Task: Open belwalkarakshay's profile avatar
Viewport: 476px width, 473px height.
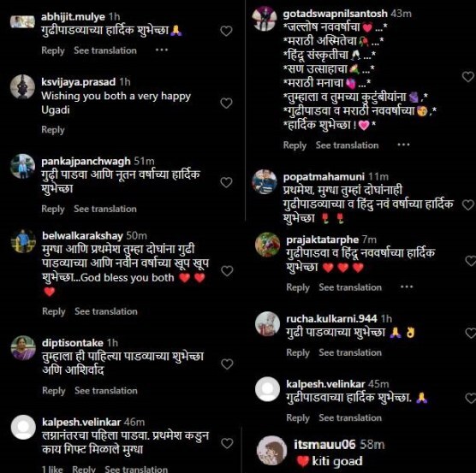Action: coord(23,241)
